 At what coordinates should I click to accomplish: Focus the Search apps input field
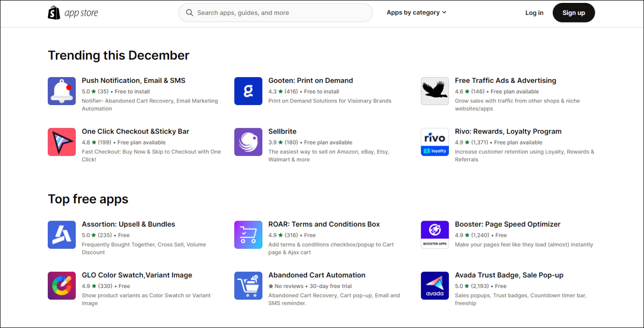275,13
